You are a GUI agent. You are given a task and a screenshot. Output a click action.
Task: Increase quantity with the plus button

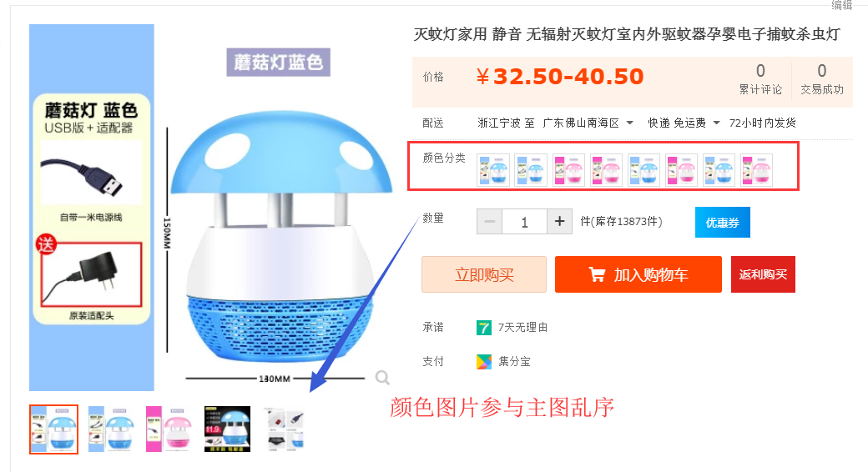tap(560, 221)
